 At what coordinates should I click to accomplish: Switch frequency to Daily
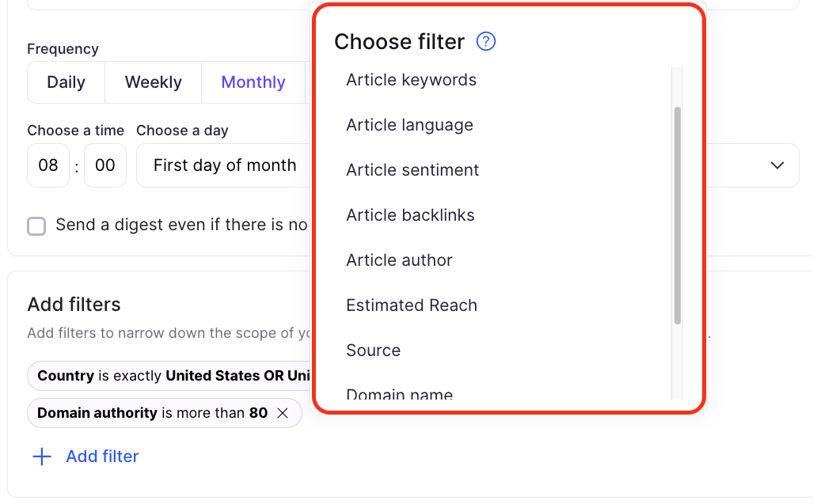click(x=66, y=82)
